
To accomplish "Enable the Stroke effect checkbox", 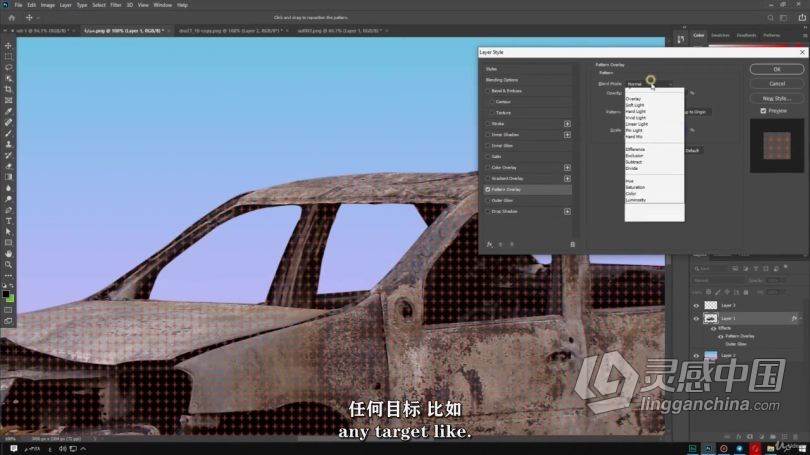I will 488,124.
